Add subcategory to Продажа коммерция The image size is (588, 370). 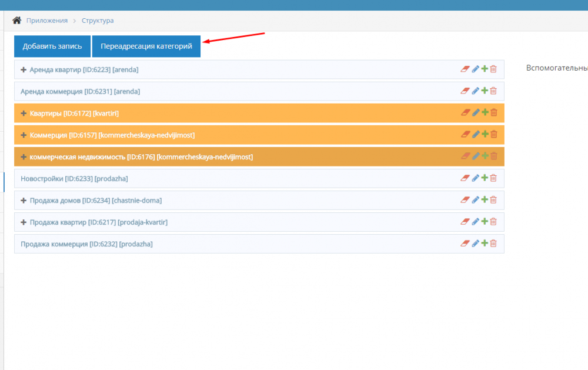tap(485, 243)
